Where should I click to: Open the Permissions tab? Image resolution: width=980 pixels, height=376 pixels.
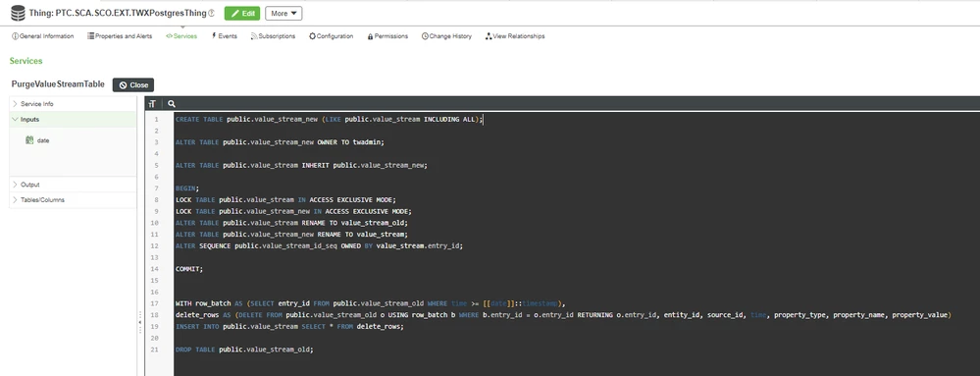(x=387, y=36)
